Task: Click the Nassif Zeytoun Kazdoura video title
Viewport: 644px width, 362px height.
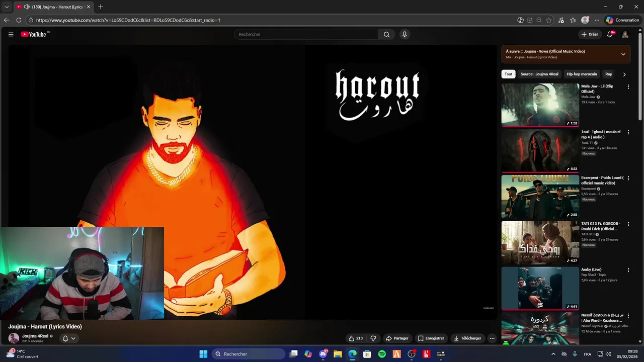Action: [602, 318]
